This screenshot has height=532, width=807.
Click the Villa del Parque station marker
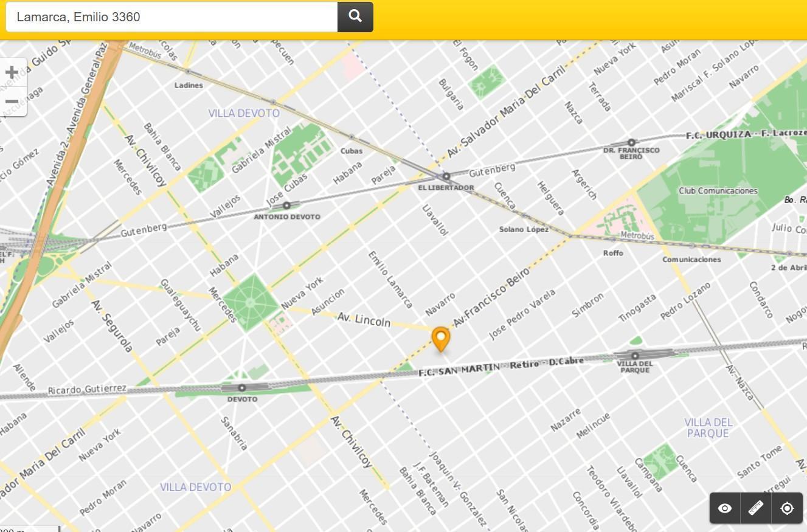click(x=635, y=356)
